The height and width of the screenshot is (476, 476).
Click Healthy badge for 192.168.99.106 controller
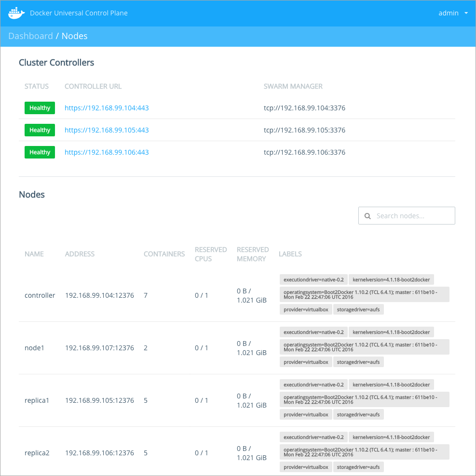(x=40, y=152)
